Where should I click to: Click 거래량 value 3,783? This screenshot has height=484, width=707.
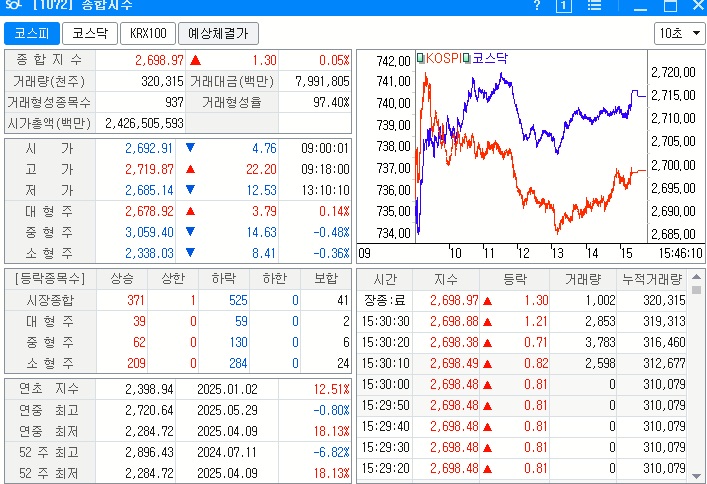coord(600,342)
